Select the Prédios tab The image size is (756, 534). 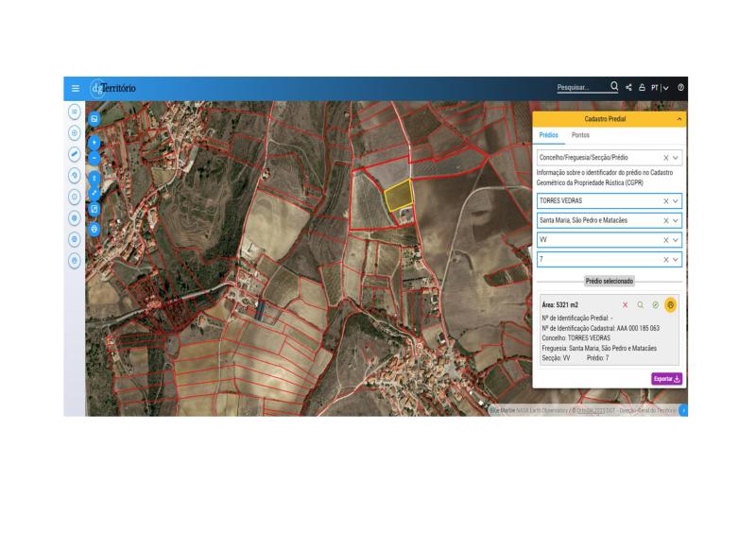point(549,136)
